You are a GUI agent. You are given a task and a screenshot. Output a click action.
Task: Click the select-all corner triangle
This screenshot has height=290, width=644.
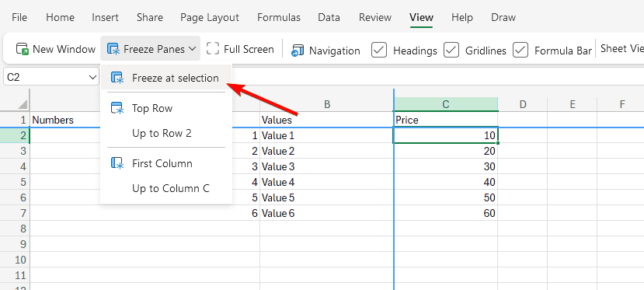23,104
